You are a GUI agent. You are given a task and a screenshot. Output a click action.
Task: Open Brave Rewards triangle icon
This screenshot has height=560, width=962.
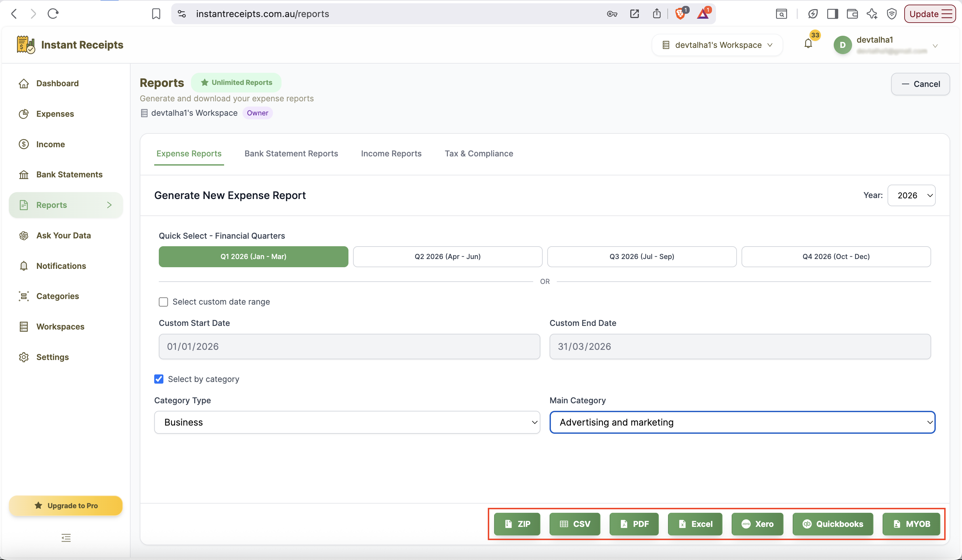pyautogui.click(x=703, y=14)
